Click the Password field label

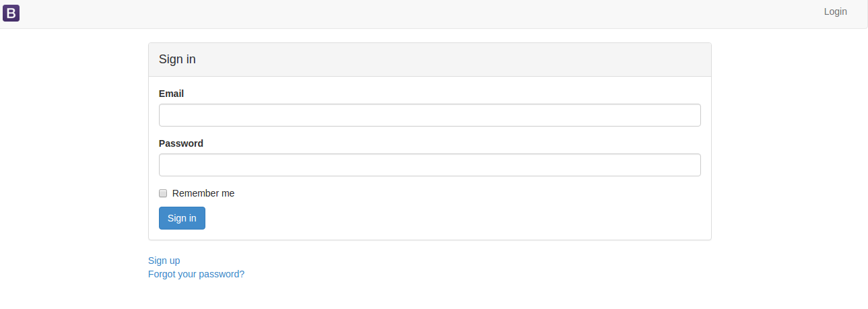180,143
